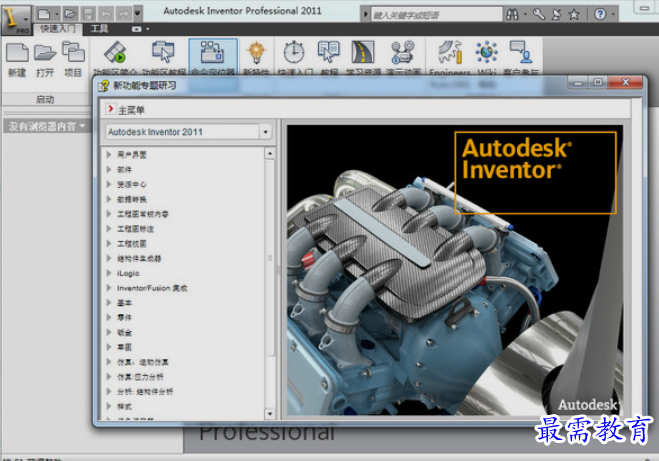The height and width of the screenshot is (461, 659).
Task: Expand the 资源中心 tree node arrow
Action: tap(109, 184)
